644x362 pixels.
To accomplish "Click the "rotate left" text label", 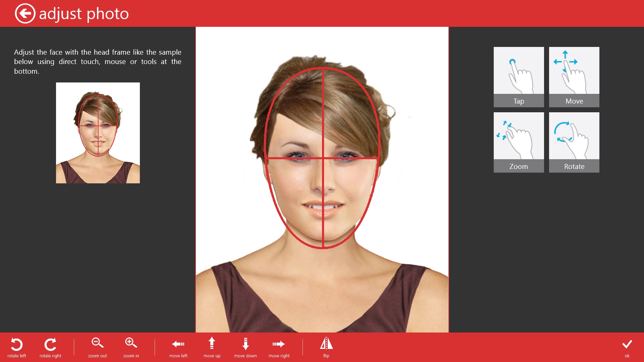I will (17, 356).
